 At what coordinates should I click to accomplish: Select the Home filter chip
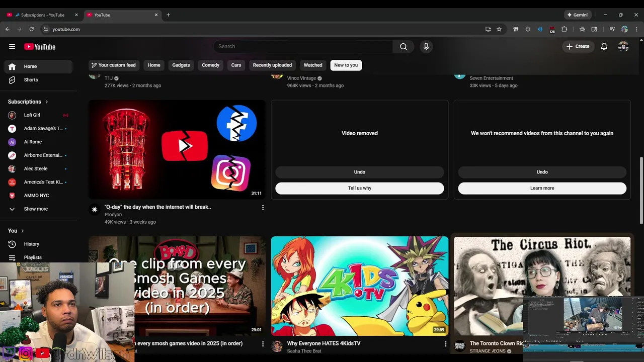154,65
